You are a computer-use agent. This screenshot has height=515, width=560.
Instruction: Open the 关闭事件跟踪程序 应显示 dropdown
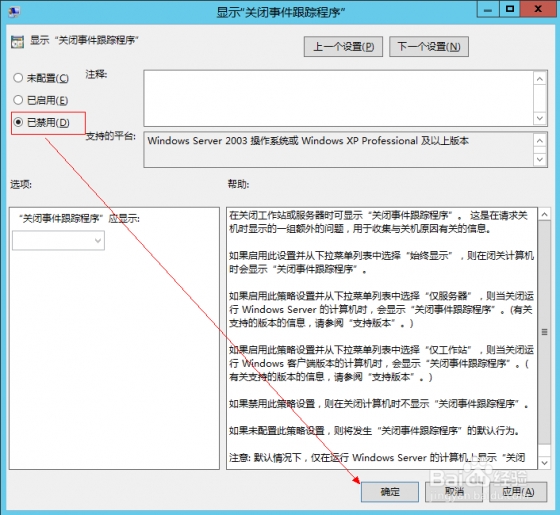(58, 240)
